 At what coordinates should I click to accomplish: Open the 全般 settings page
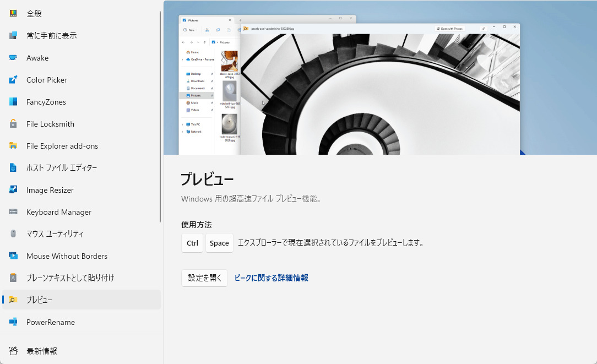[81, 13]
